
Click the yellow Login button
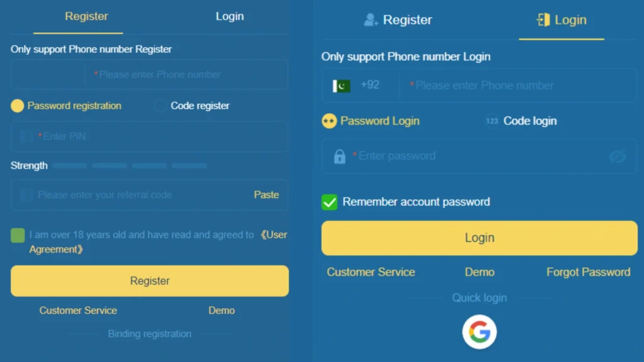tap(479, 238)
